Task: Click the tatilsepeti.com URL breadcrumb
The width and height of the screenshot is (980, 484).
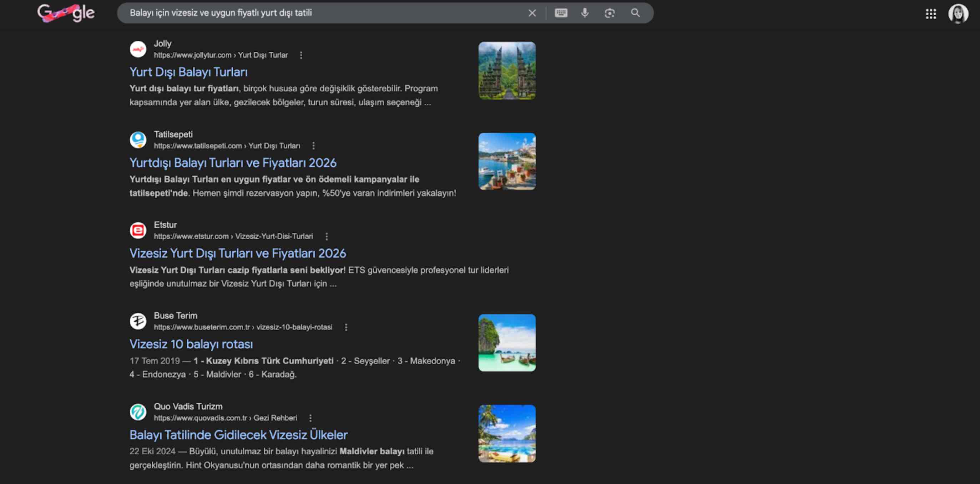Action: click(x=227, y=146)
